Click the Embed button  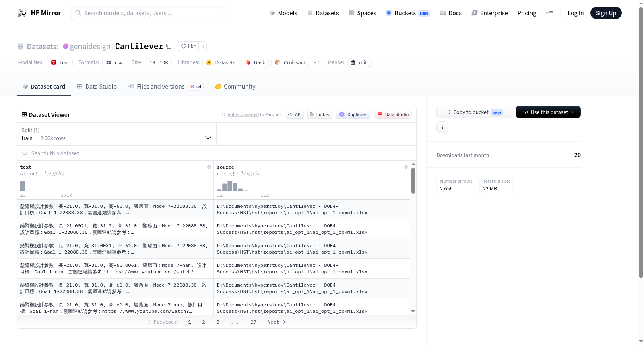(x=320, y=114)
